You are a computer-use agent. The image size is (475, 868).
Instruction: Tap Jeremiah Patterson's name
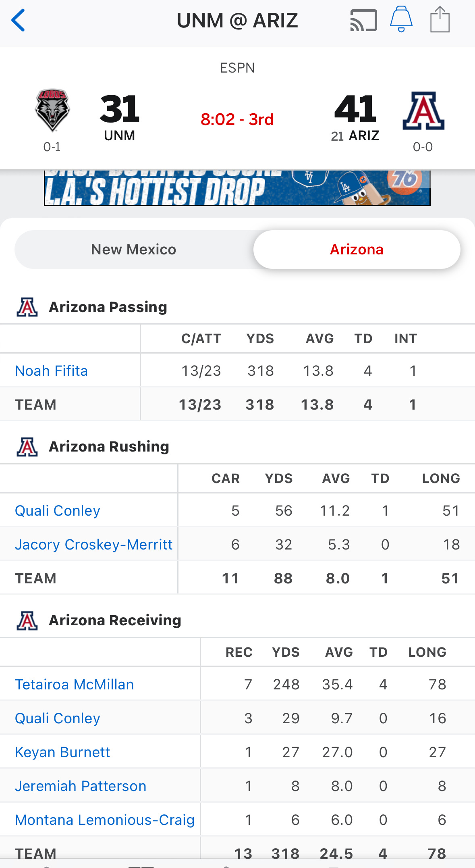click(81, 786)
